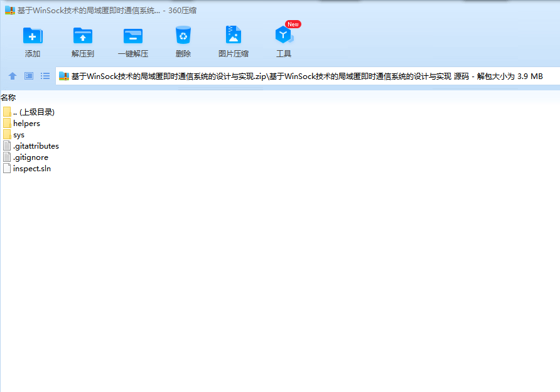Screen dimensions: 560x392
Task: Click the helpers folder icon
Action: 7,124
